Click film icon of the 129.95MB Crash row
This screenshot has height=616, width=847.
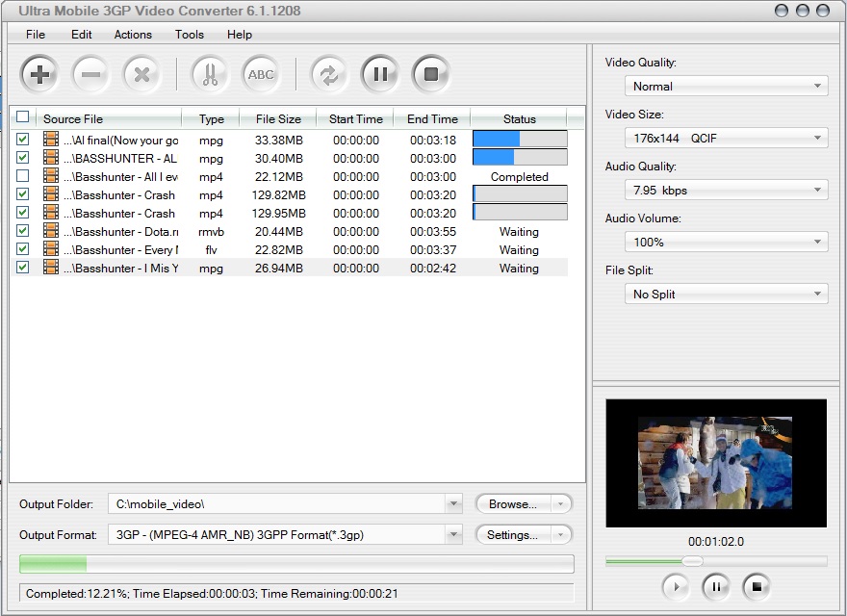pyautogui.click(x=51, y=213)
